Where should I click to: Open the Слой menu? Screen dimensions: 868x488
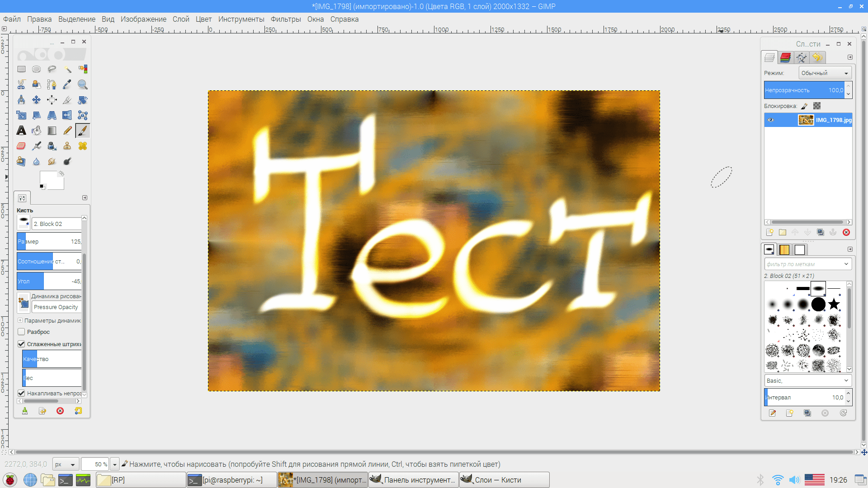coord(181,19)
